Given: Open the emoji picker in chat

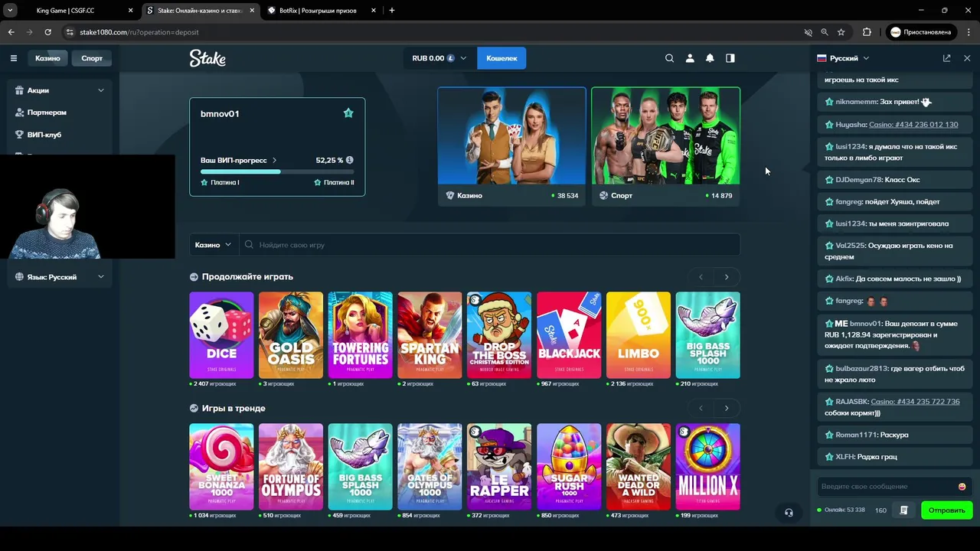Looking at the screenshot, I should (962, 487).
